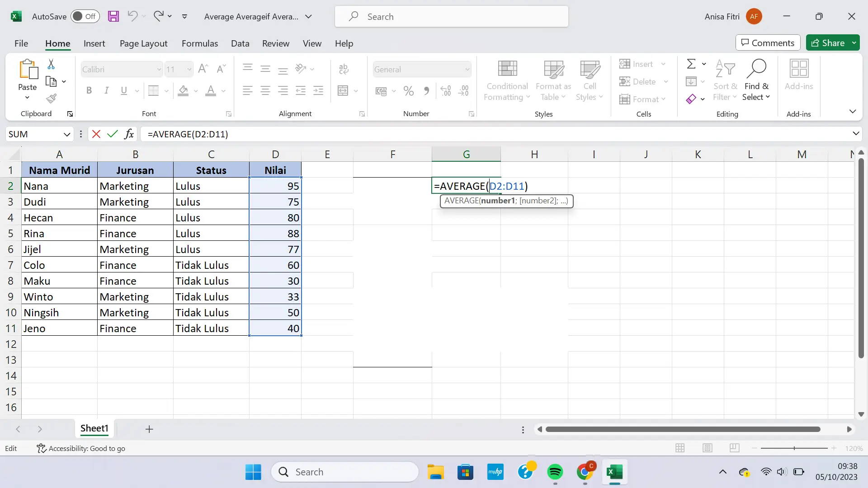
Task: Click Accessibility: Good to go status
Action: pos(81,448)
